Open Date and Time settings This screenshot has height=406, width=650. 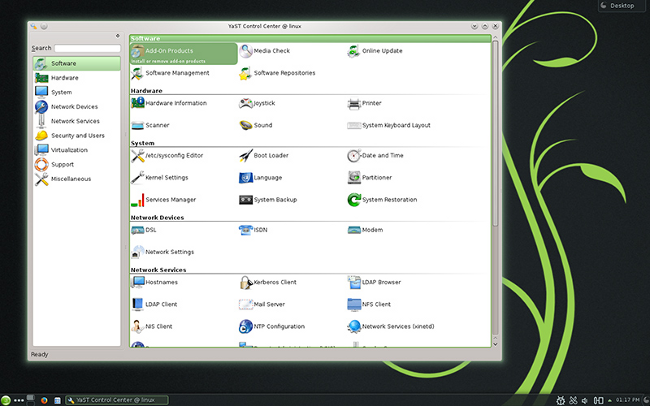pyautogui.click(x=375, y=156)
